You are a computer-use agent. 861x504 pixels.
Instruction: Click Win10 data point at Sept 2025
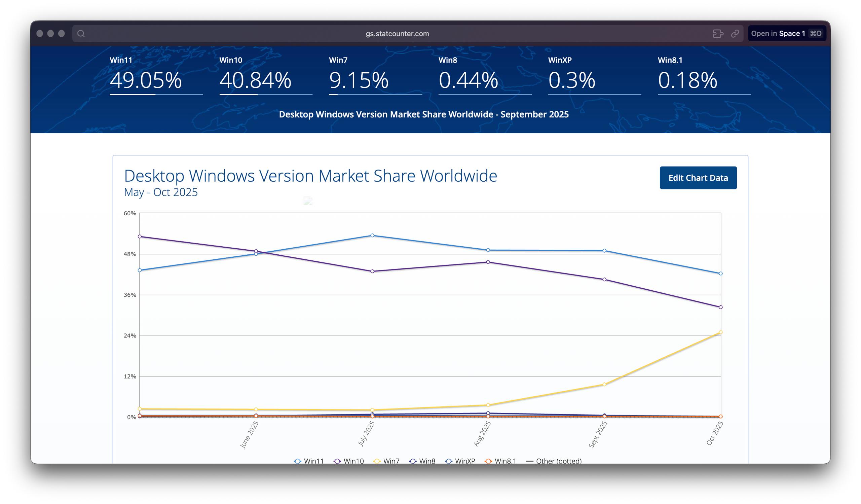(604, 280)
